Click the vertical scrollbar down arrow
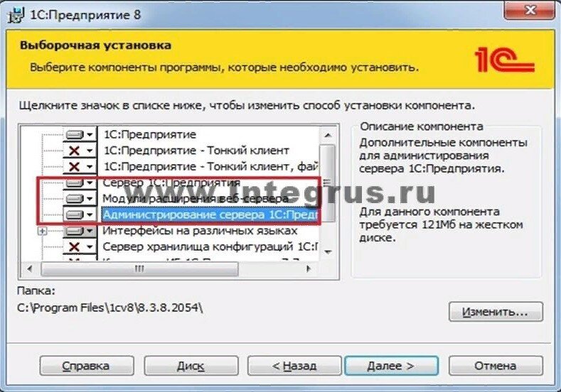 (328, 252)
